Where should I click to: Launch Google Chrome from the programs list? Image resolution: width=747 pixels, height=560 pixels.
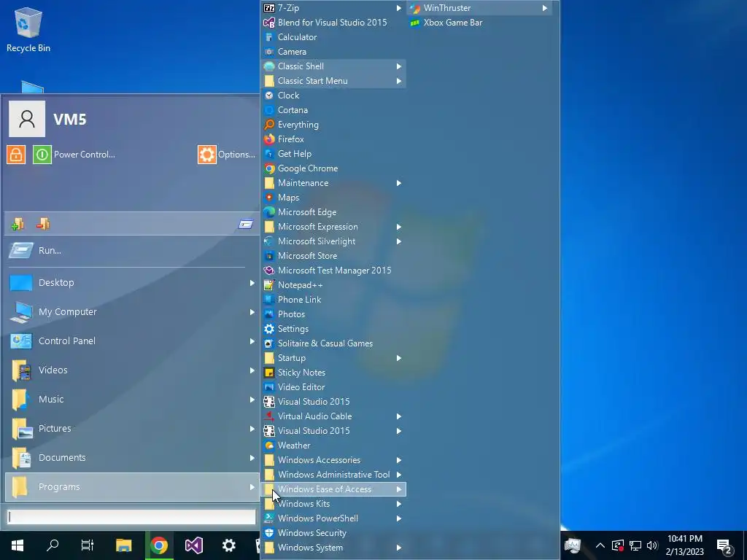(x=333, y=168)
